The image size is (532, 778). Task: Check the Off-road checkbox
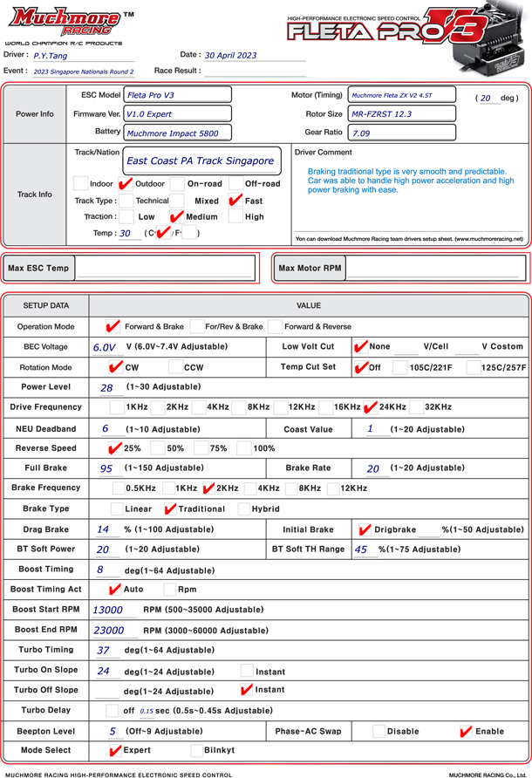coord(235,183)
